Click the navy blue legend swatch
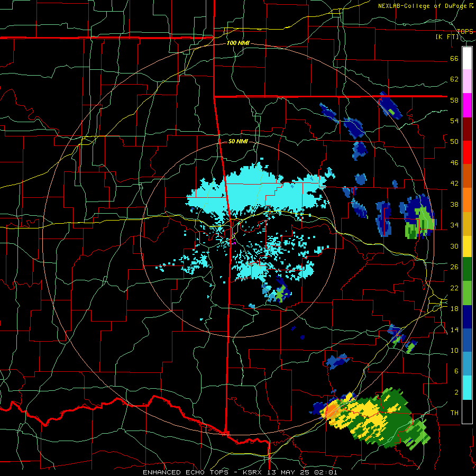 [x=467, y=317]
